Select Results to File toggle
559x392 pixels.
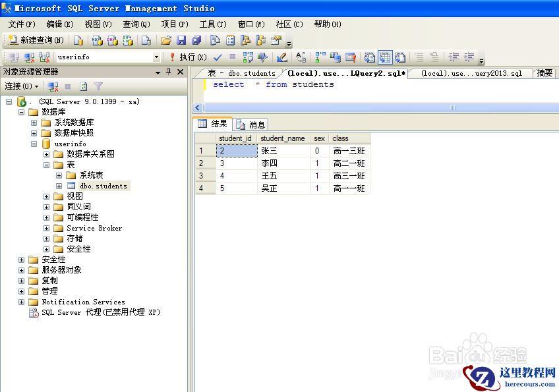[400, 57]
